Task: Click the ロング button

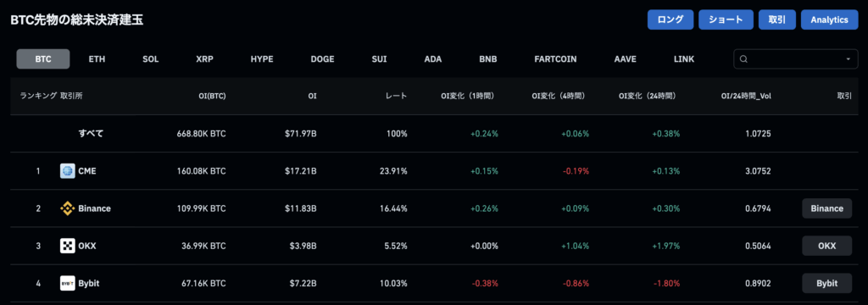Action: (670, 19)
